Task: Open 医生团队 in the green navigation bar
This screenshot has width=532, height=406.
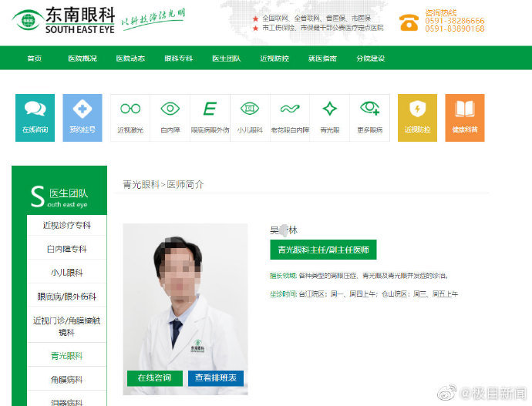Action: point(226,59)
